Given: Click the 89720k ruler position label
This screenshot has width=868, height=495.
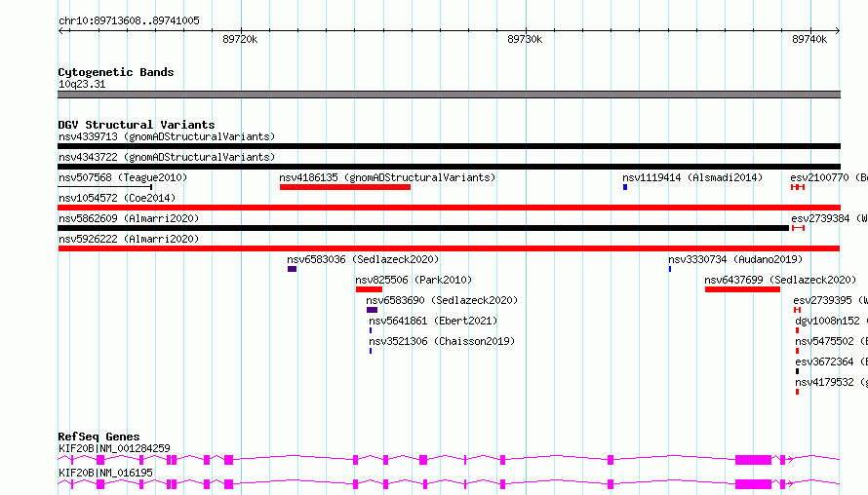Looking at the screenshot, I should coord(240,39).
